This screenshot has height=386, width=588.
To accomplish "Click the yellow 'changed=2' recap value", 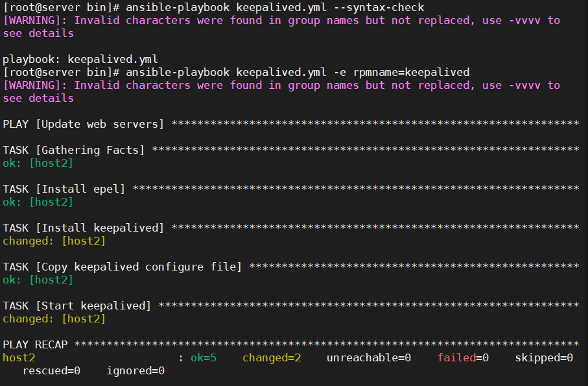I will (x=272, y=358).
